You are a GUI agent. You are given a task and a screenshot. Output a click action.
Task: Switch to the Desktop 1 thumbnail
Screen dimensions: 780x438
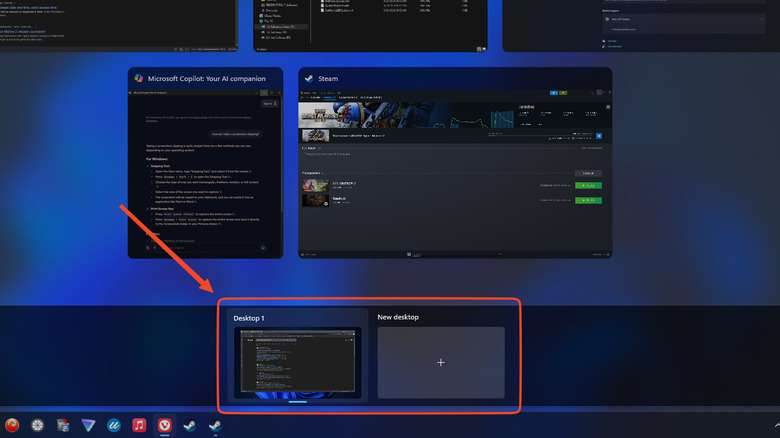(x=297, y=363)
